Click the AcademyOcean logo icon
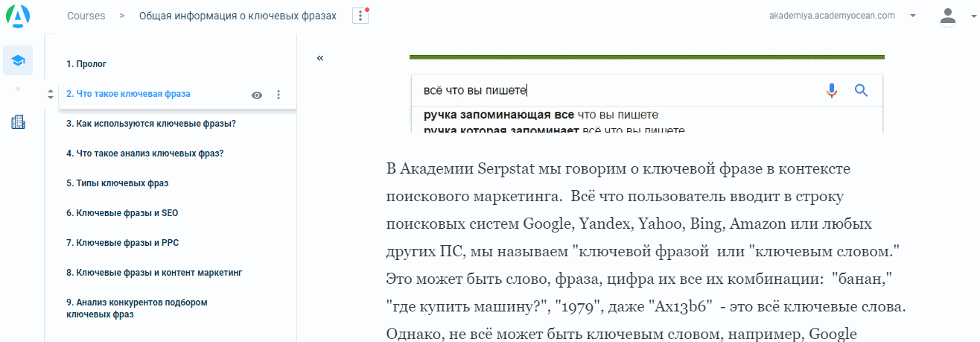This screenshot has height=342, width=980. (18, 15)
